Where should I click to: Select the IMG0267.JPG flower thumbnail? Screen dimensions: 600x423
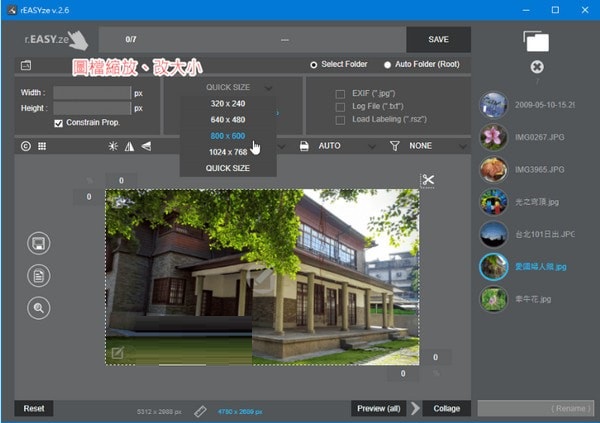click(494, 137)
